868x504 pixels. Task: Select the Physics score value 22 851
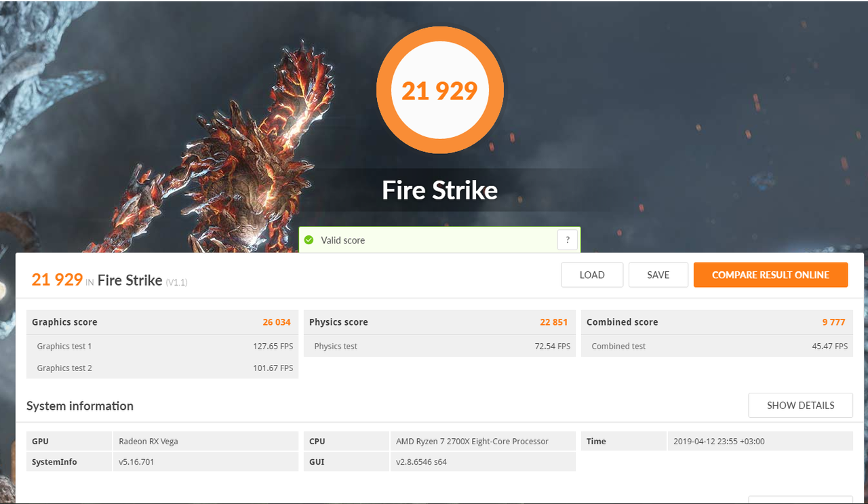click(x=554, y=322)
